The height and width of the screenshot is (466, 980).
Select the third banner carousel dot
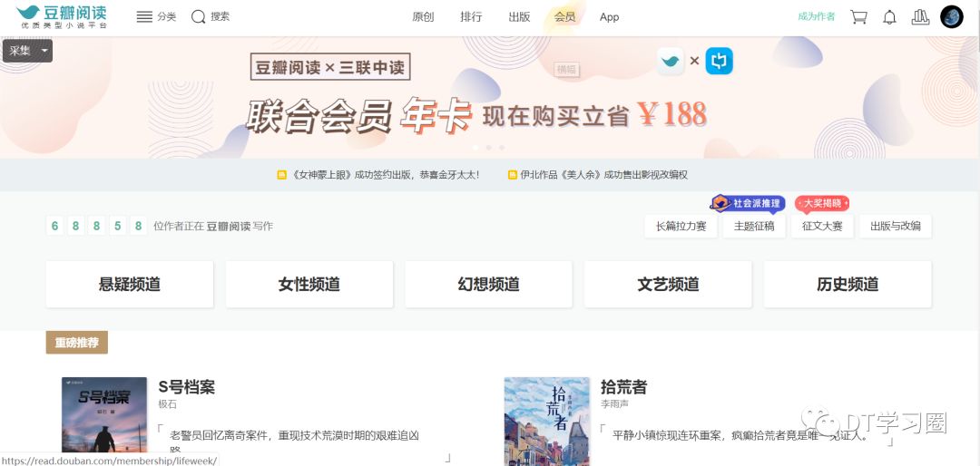coord(502,148)
